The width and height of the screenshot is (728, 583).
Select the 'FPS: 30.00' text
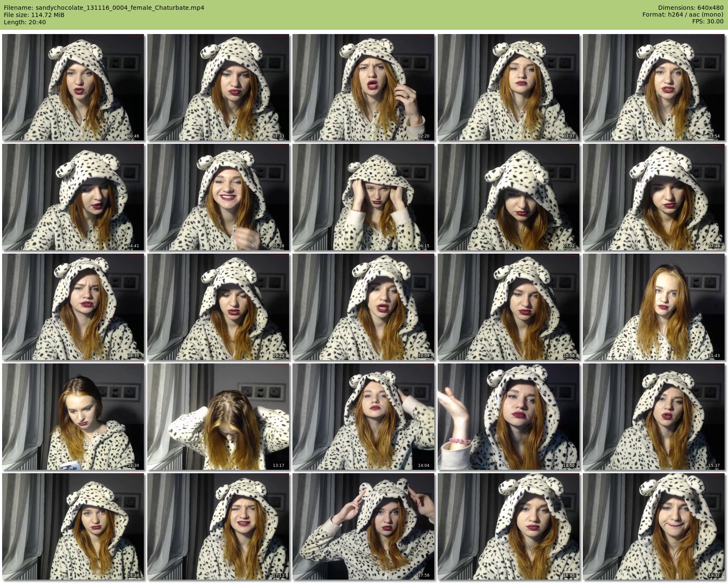[x=708, y=22]
